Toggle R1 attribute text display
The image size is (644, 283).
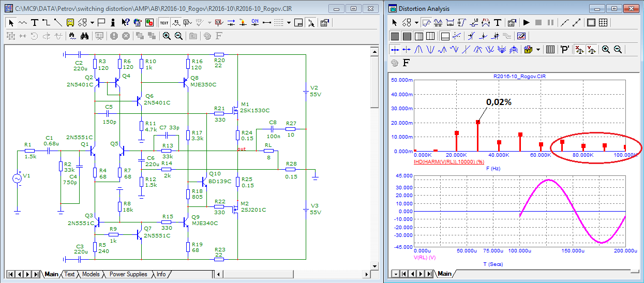click(176, 23)
